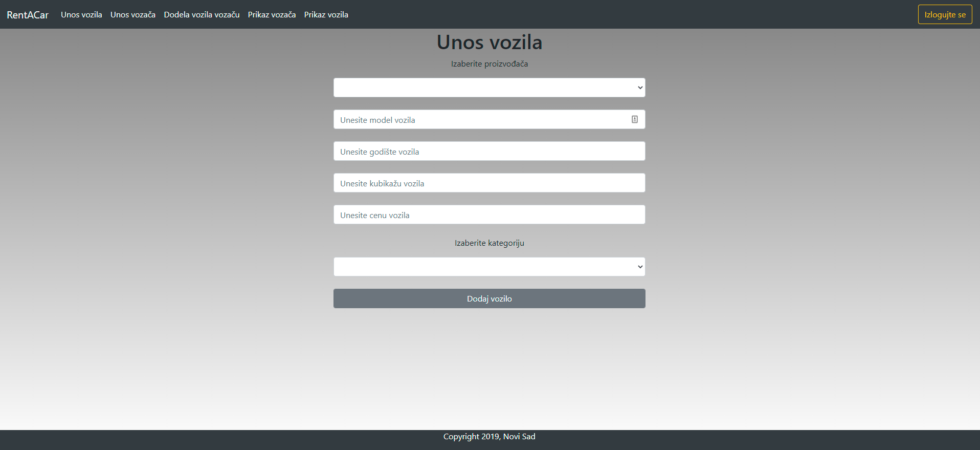Click the arrow on the kategoriju dropdown
This screenshot has height=450, width=980.
tap(640, 267)
